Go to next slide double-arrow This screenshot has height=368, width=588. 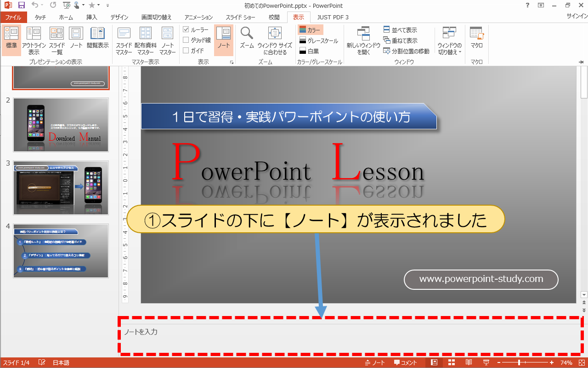pos(584,310)
